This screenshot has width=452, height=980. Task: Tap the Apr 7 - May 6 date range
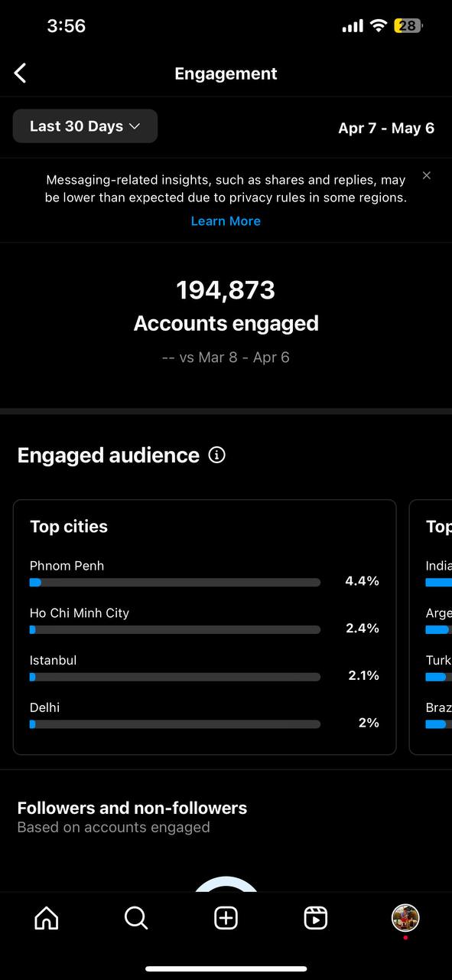tap(386, 128)
